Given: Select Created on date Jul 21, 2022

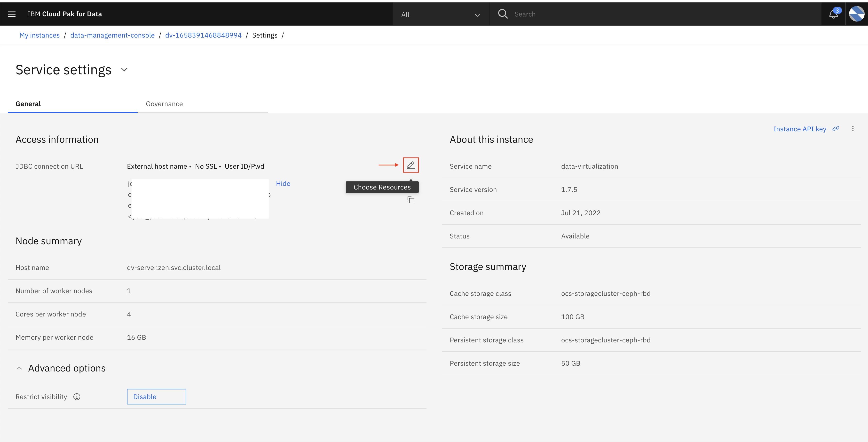Looking at the screenshot, I should (x=581, y=213).
